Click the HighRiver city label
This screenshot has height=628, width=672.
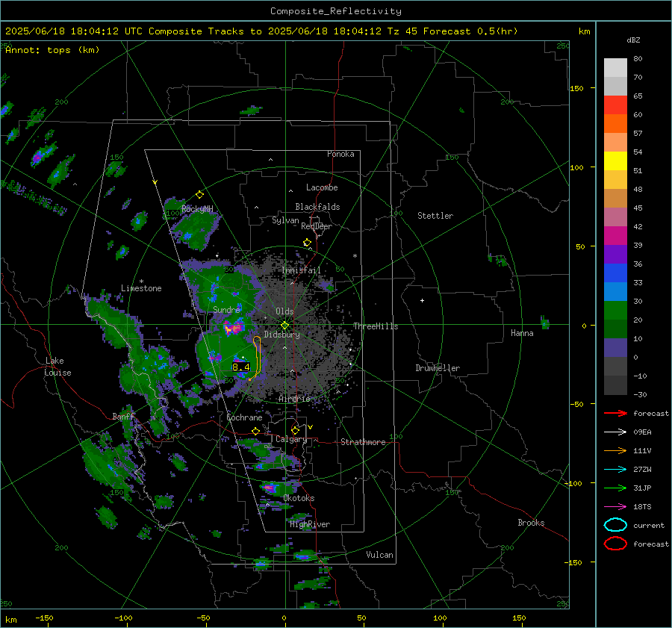coord(310,524)
